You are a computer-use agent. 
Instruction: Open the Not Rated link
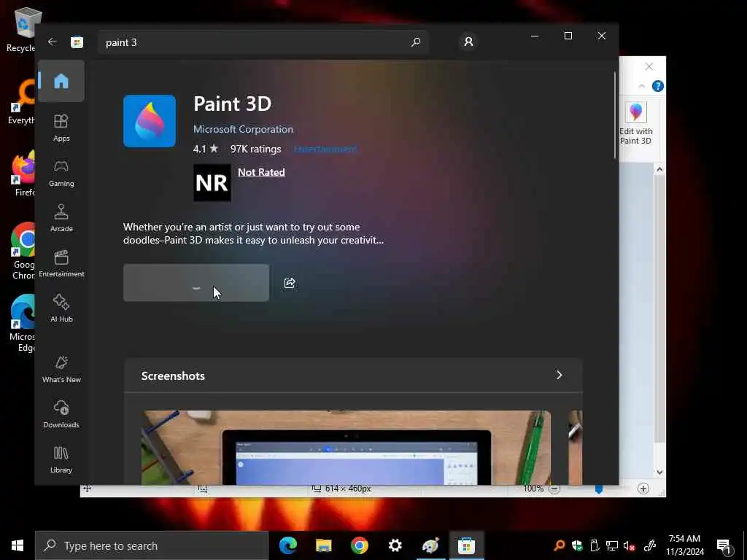[261, 172]
